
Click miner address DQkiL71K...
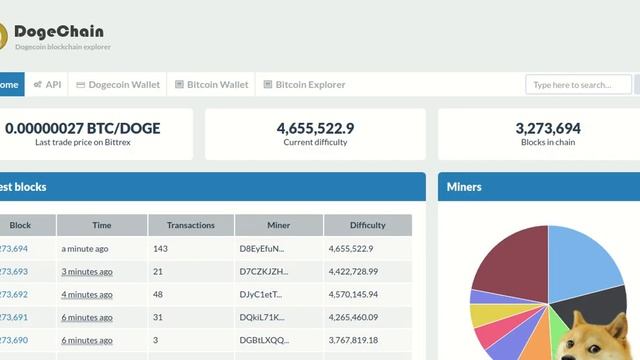click(262, 317)
